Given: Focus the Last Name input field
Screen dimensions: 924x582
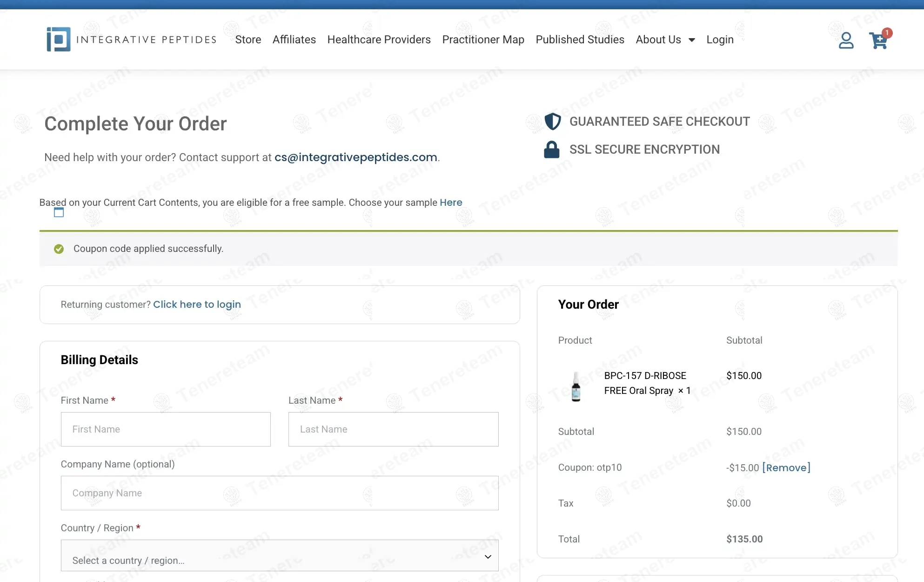Looking at the screenshot, I should click(393, 429).
